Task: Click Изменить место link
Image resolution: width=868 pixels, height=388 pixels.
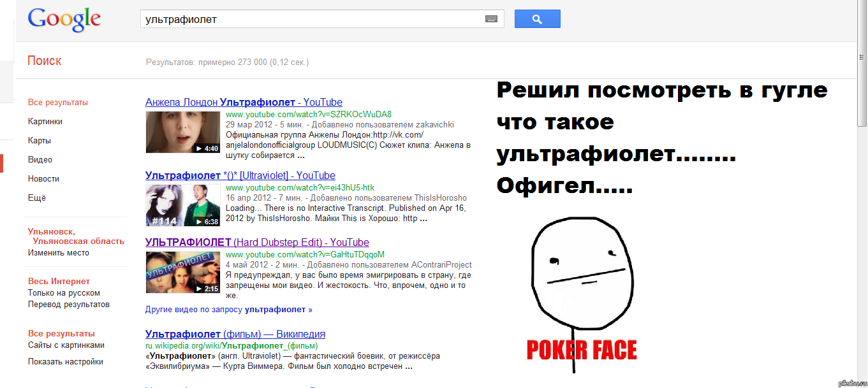Action: pos(59,253)
